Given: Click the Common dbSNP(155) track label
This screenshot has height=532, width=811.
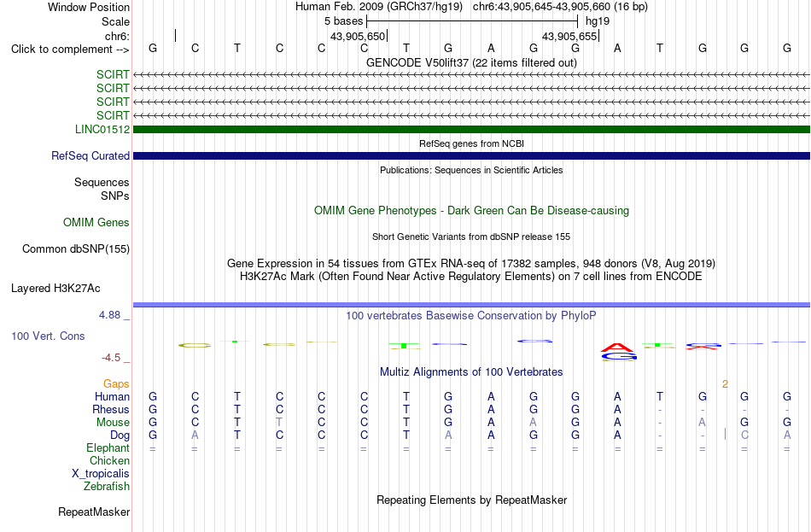Looking at the screenshot, I should (76, 249).
